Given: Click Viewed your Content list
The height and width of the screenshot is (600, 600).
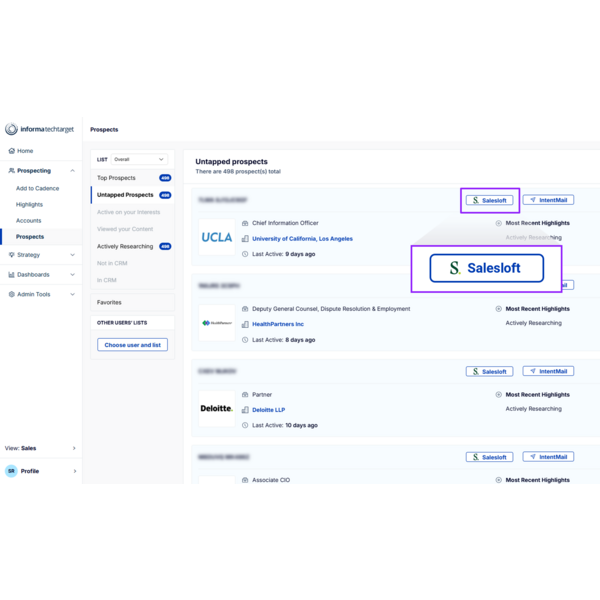Looking at the screenshot, I should (125, 229).
